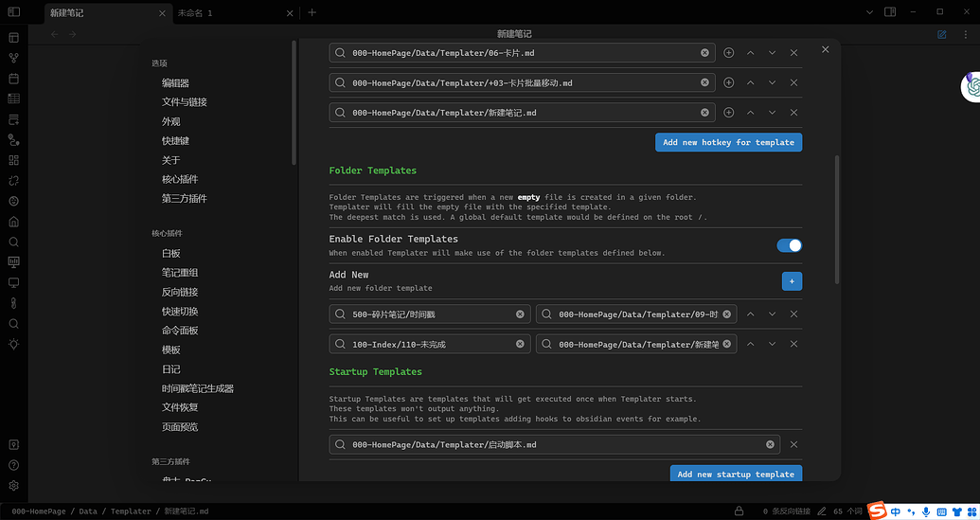Click the monitor screen ribbon icon
980x520 pixels.
click(14, 282)
